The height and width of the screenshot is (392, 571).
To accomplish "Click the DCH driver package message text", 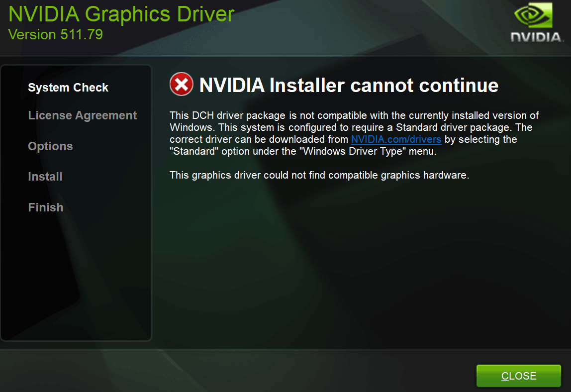I will [354, 133].
